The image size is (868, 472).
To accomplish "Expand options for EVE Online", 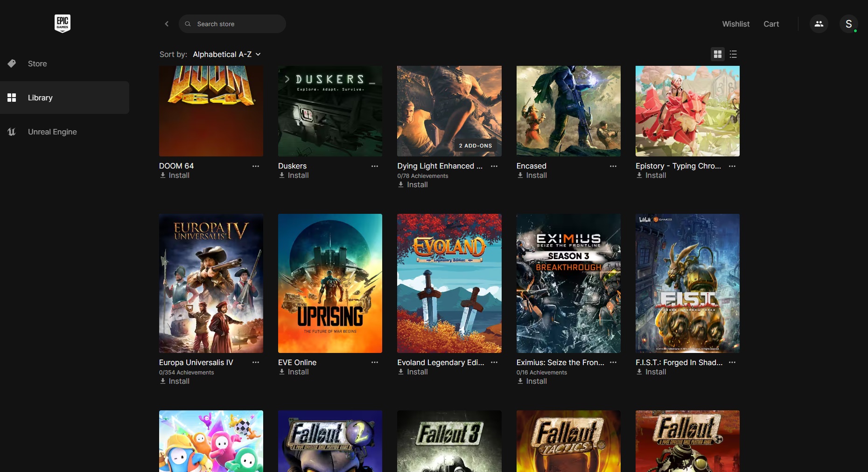I will coord(375,362).
